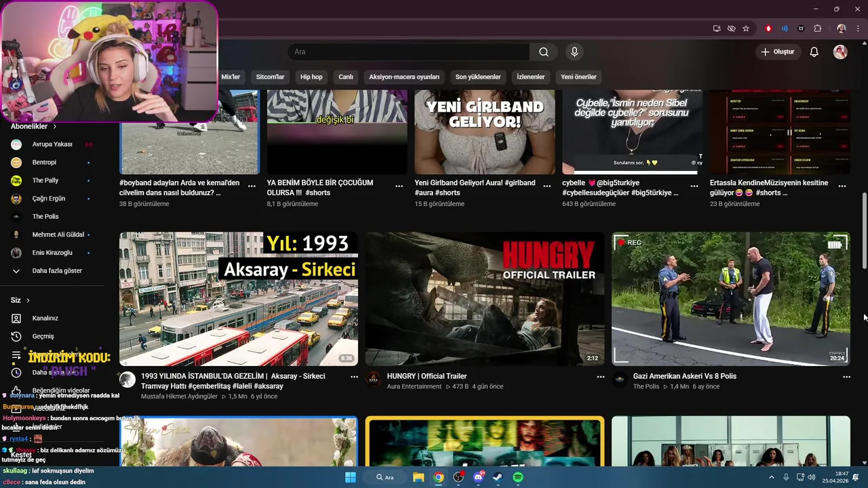
Task: Open Aura Entertainment channel avatar
Action: pyautogui.click(x=373, y=380)
